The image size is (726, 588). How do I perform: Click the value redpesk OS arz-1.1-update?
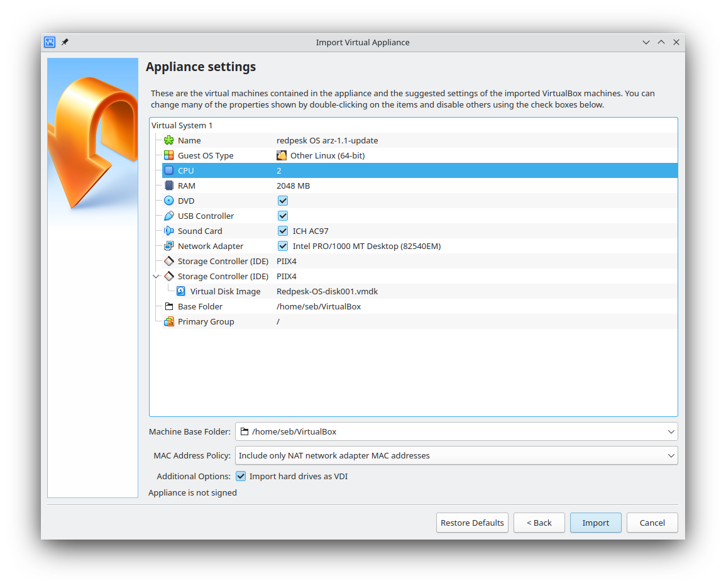pos(327,140)
